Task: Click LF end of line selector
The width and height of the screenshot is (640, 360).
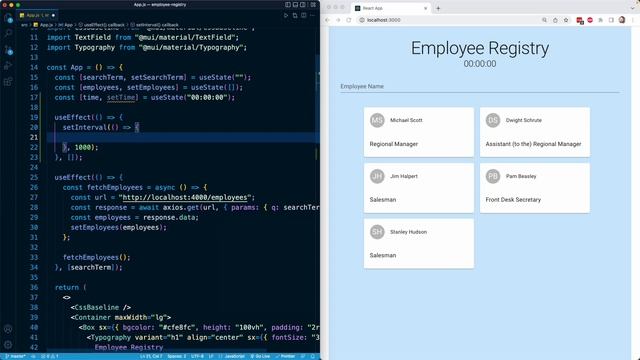Action: [x=211, y=356]
